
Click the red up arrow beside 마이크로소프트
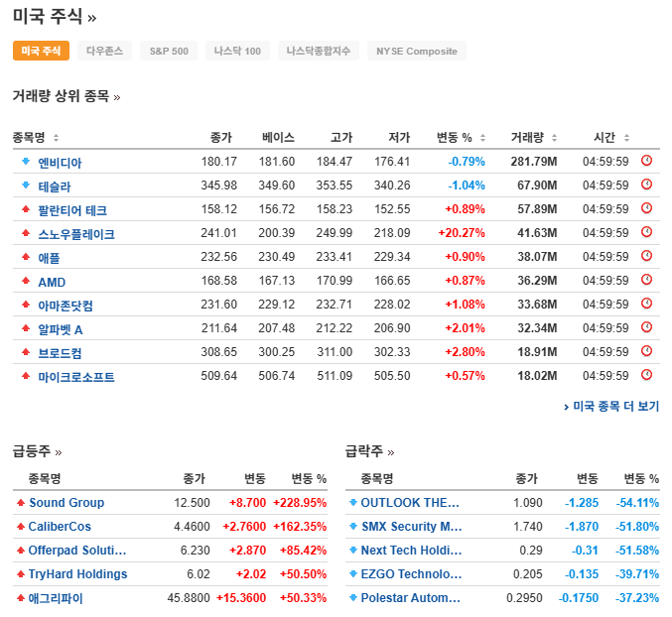point(26,375)
